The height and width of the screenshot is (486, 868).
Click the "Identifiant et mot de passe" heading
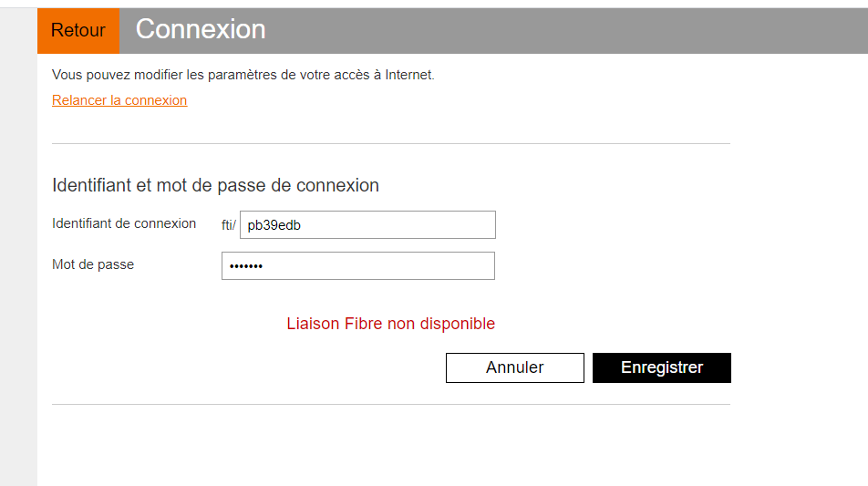click(x=215, y=185)
